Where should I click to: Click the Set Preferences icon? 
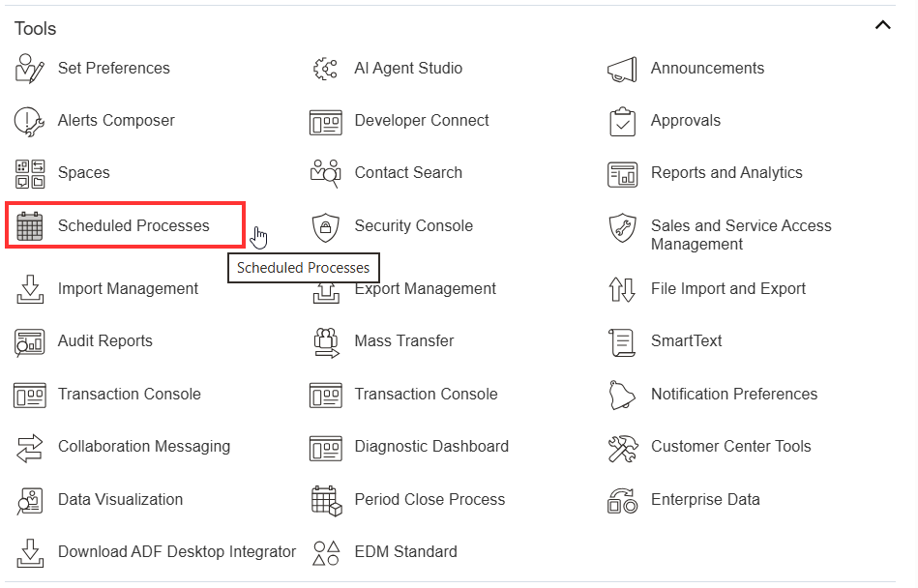(x=30, y=69)
